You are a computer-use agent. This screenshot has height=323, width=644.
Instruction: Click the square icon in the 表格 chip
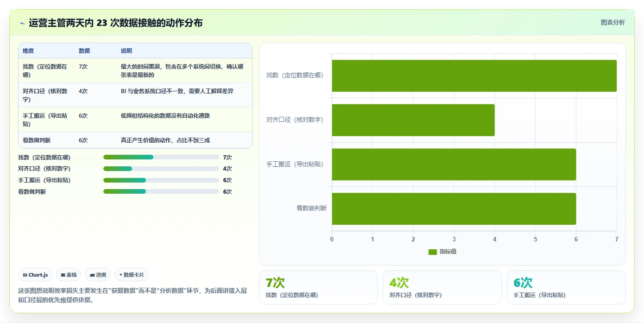(x=63, y=275)
